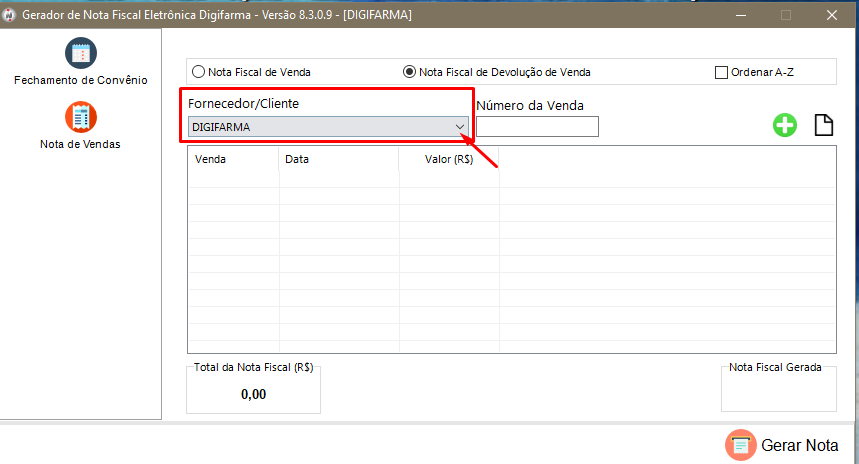The height and width of the screenshot is (464, 859).
Task: Expand the Fornecedor/Cliente dropdown arrow
Action: click(460, 127)
